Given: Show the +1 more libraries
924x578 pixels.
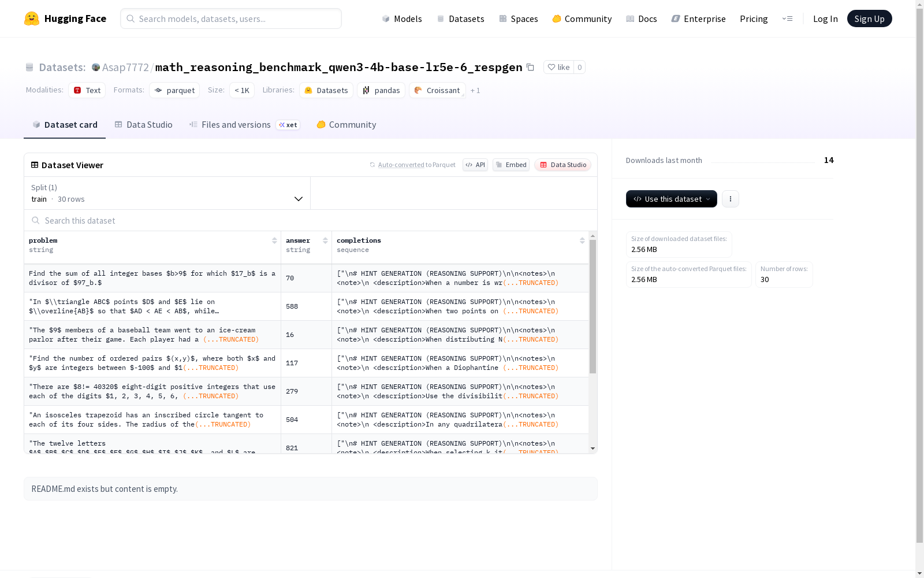Looking at the screenshot, I should (475, 90).
